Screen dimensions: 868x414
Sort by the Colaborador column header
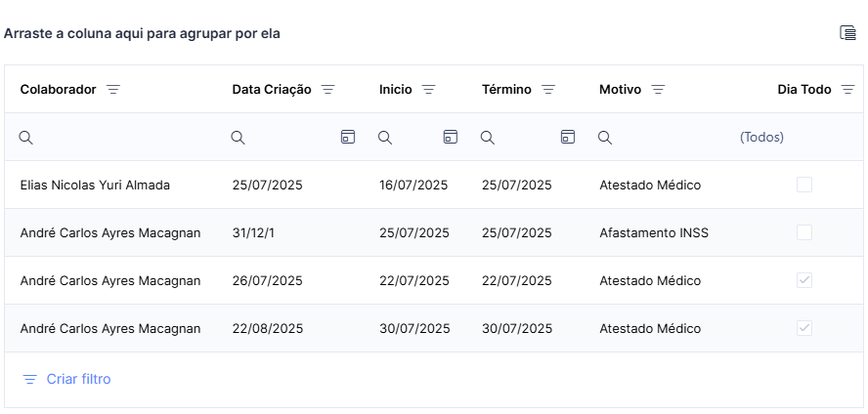pyautogui.click(x=58, y=90)
